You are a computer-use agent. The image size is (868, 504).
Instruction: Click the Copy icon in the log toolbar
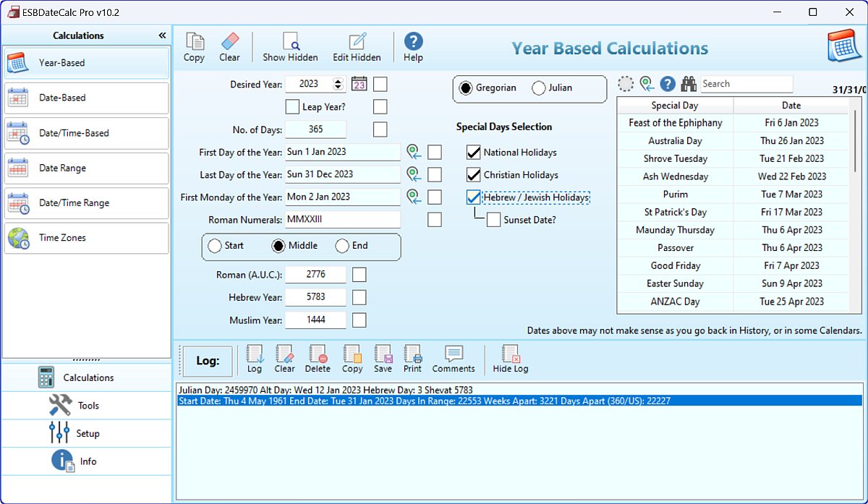[352, 359]
